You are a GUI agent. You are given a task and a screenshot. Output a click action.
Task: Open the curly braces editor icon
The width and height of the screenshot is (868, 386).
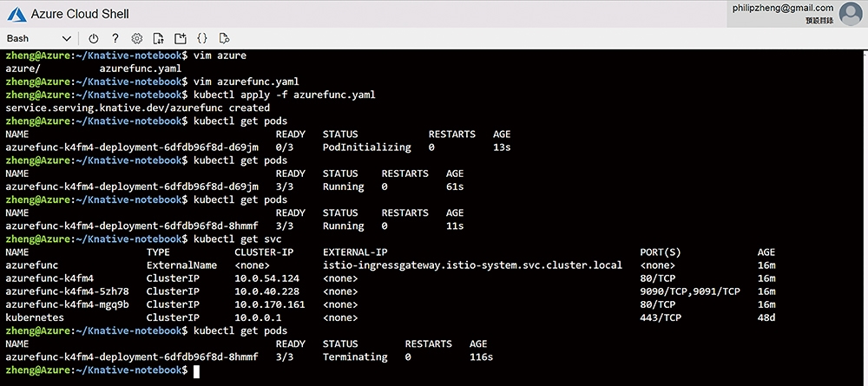(202, 38)
